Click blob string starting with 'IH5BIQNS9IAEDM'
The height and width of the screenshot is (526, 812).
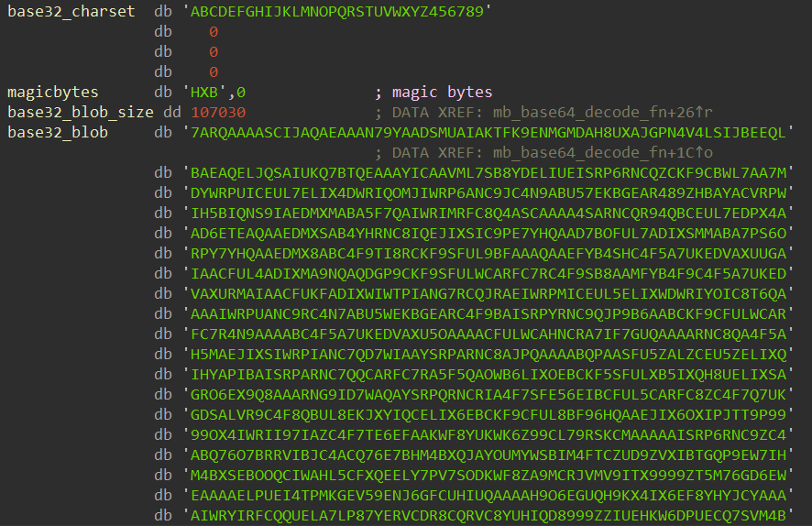tap(488, 214)
